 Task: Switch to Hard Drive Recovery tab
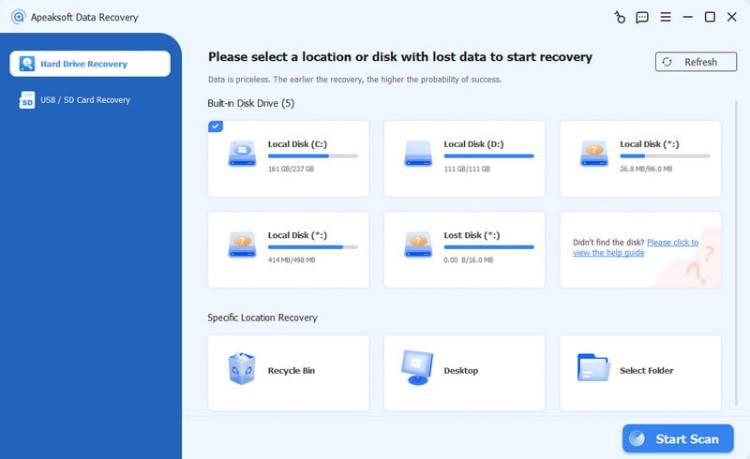click(x=90, y=64)
